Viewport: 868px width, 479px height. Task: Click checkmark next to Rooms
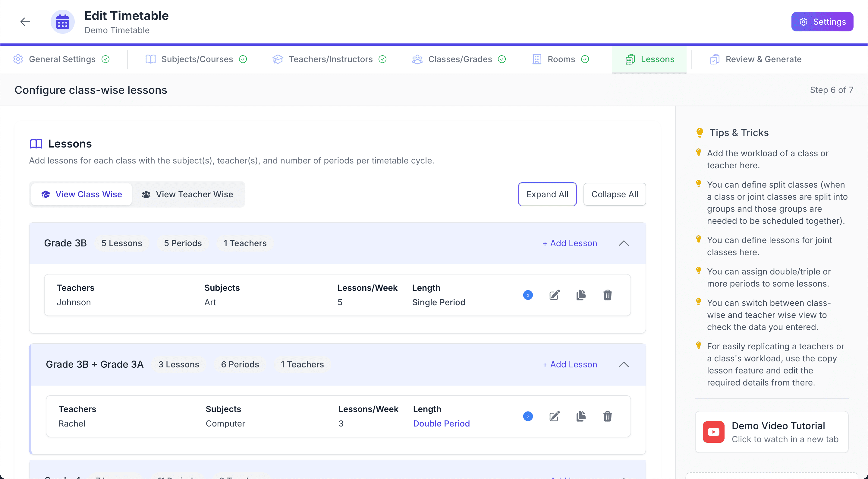pyautogui.click(x=585, y=59)
